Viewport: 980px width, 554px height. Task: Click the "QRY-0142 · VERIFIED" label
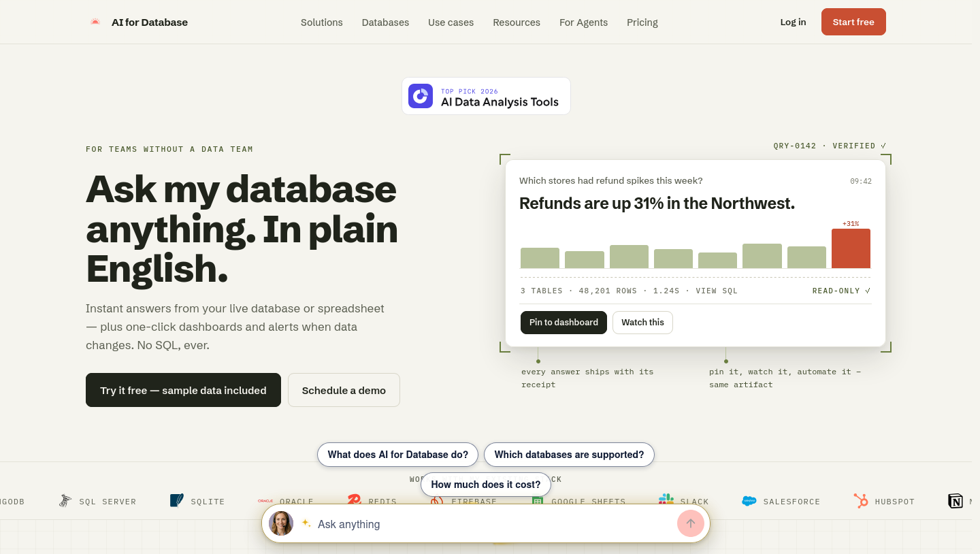[x=830, y=146]
